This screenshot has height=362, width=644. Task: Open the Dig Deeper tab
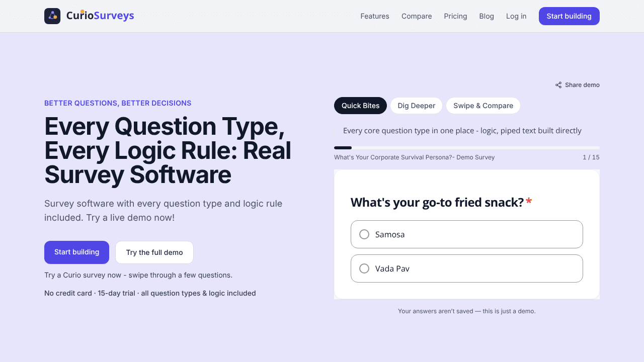[416, 106]
